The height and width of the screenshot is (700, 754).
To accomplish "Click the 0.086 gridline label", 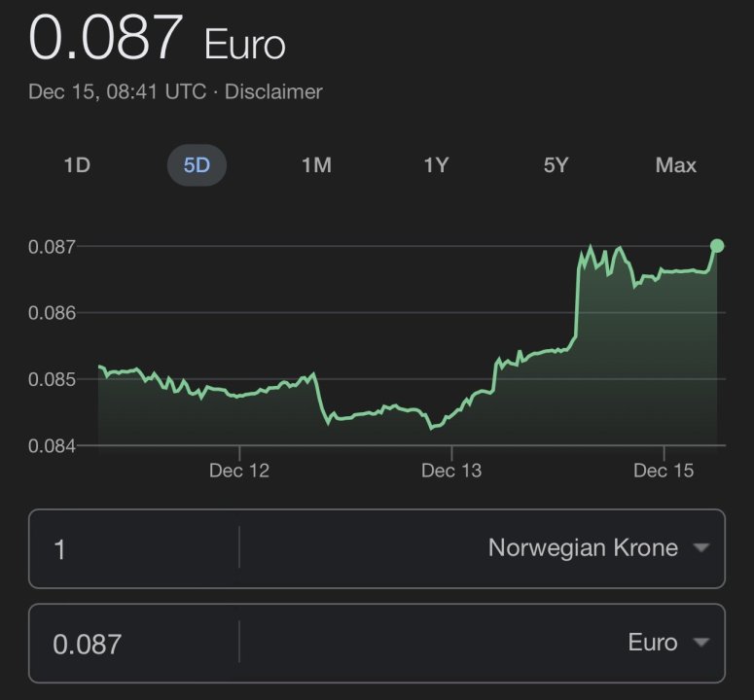I will click(51, 313).
